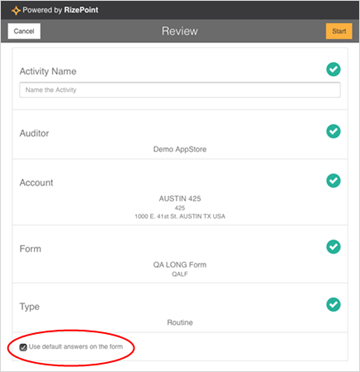This screenshot has width=360, height=372.
Task: Select the Activity Name label
Action: (48, 71)
